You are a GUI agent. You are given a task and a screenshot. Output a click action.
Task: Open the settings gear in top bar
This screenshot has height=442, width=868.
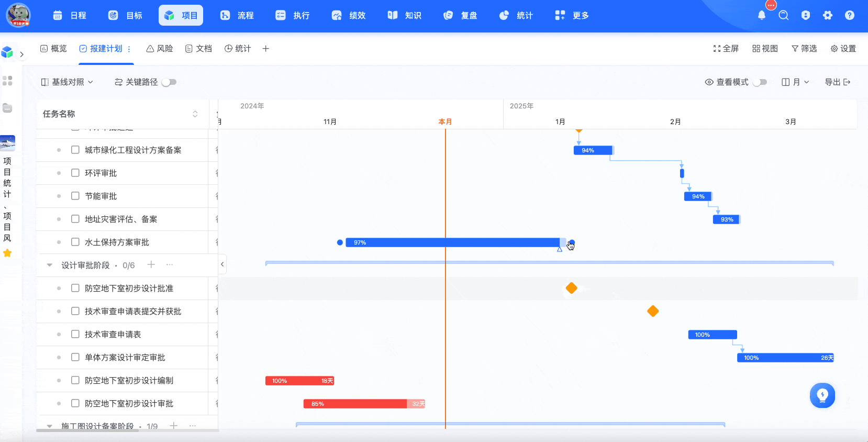tap(828, 15)
